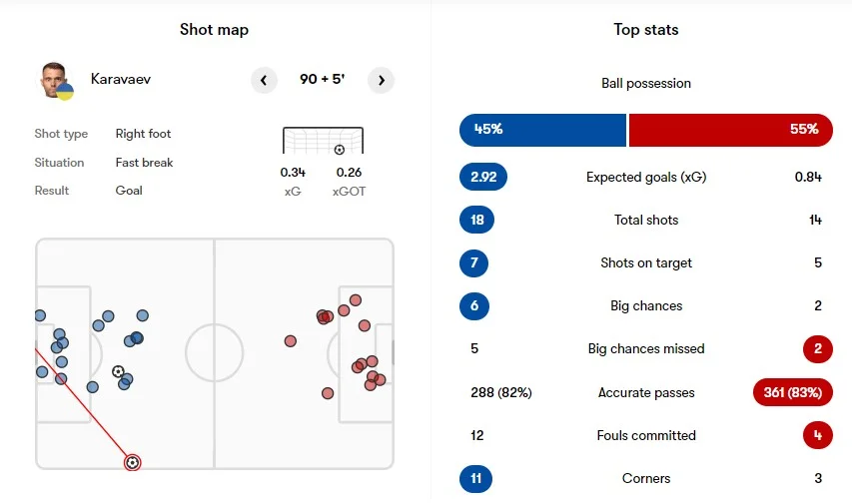Open the Shot map section heading
The width and height of the screenshot is (852, 504).
pos(214,30)
